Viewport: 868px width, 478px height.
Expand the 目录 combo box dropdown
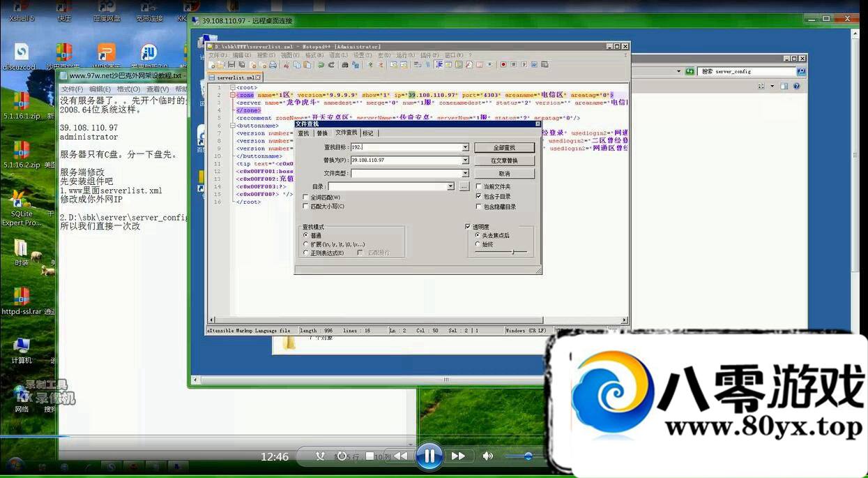coord(451,186)
